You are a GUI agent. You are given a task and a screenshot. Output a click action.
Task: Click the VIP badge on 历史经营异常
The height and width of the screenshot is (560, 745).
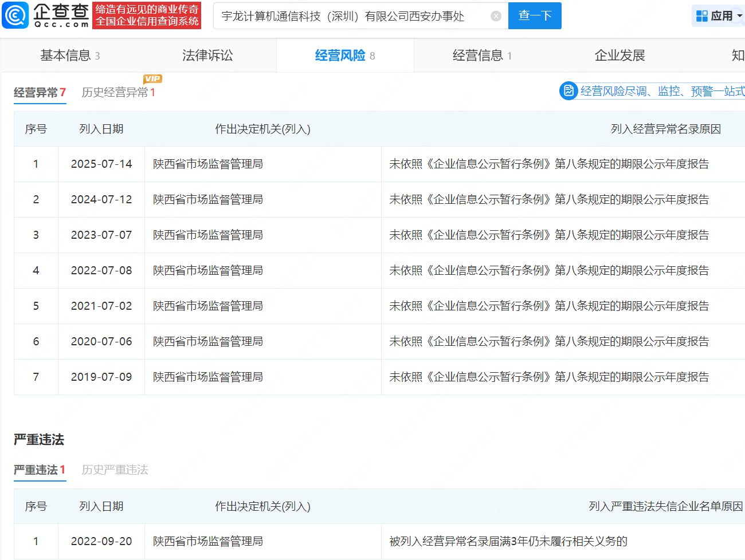click(152, 79)
